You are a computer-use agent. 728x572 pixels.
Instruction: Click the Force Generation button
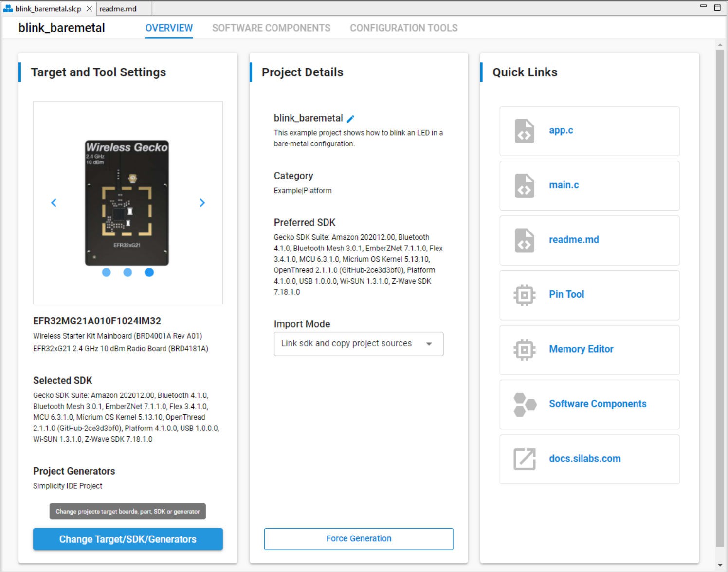pyautogui.click(x=358, y=538)
